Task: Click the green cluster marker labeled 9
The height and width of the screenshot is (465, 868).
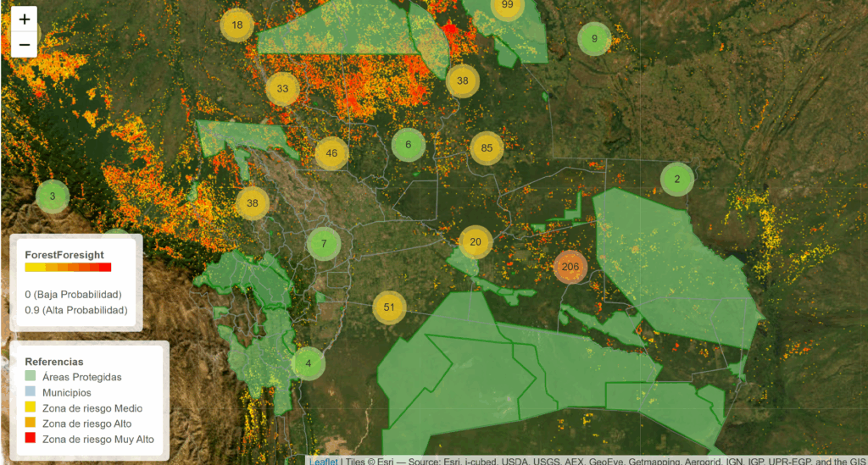Action: (x=594, y=38)
